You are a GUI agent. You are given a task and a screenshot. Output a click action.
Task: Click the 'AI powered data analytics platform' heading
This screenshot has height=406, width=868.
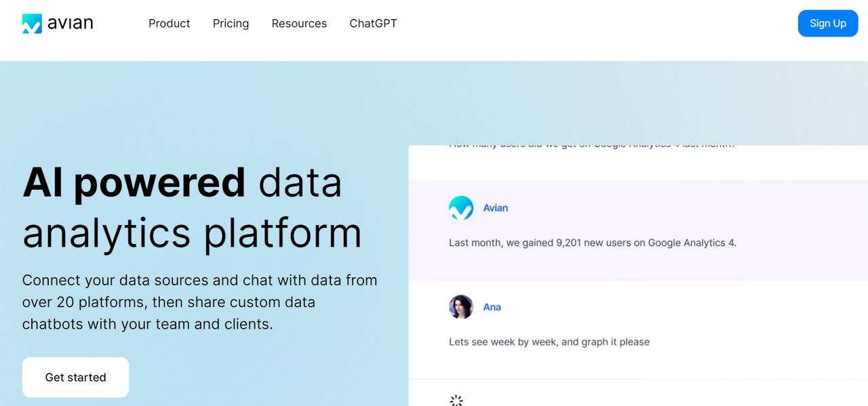coord(193,208)
